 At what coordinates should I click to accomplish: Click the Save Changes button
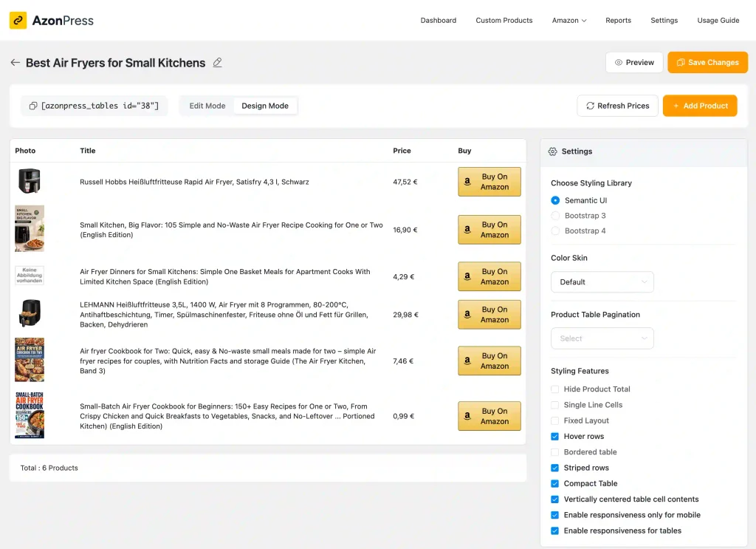tap(707, 63)
